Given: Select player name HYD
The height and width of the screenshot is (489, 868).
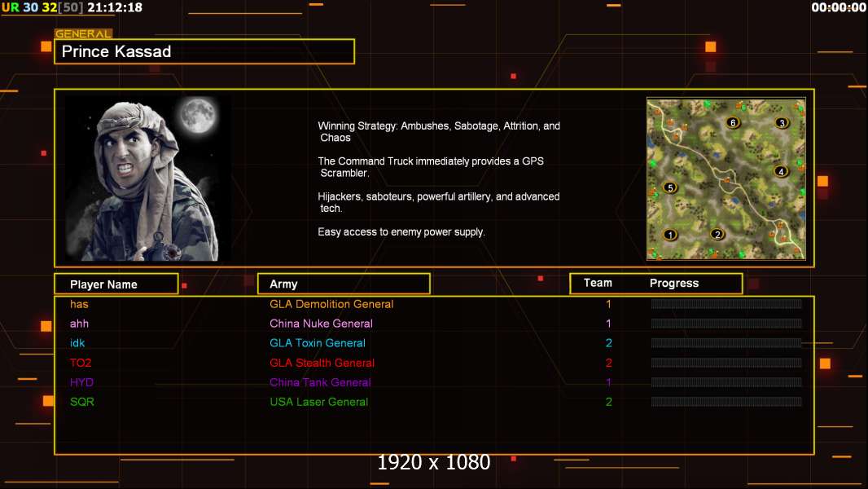Looking at the screenshot, I should pyautogui.click(x=81, y=382).
